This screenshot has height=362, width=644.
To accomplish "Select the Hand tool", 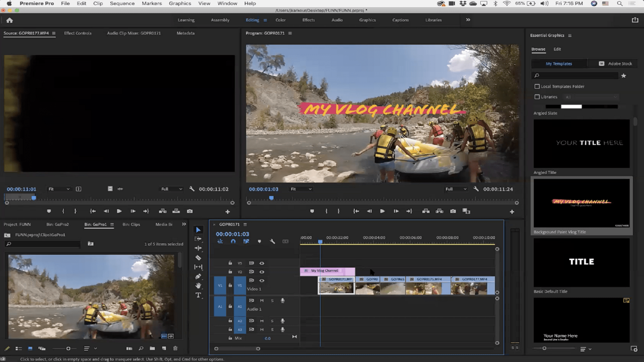I will 198,286.
